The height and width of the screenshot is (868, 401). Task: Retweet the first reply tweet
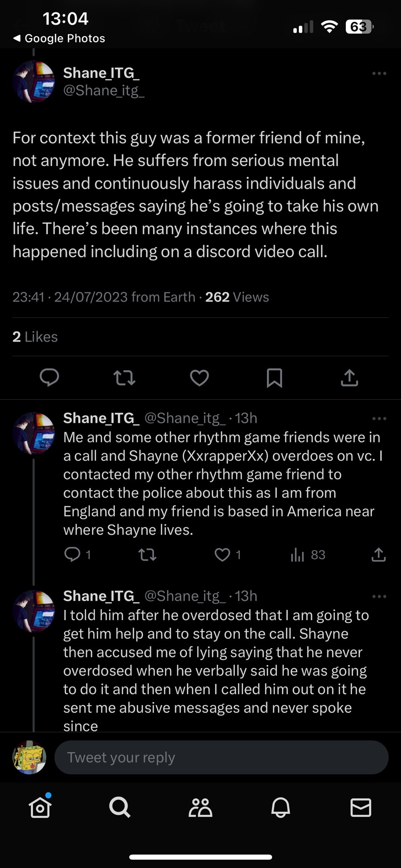click(x=148, y=555)
